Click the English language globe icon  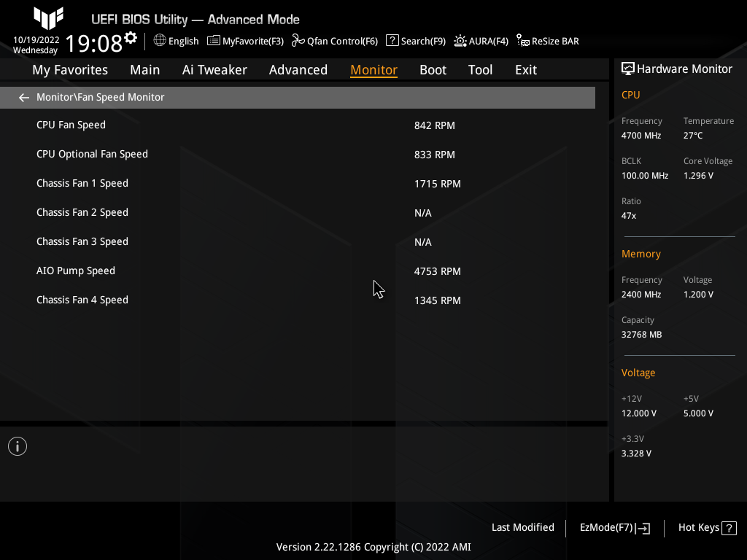click(160, 42)
